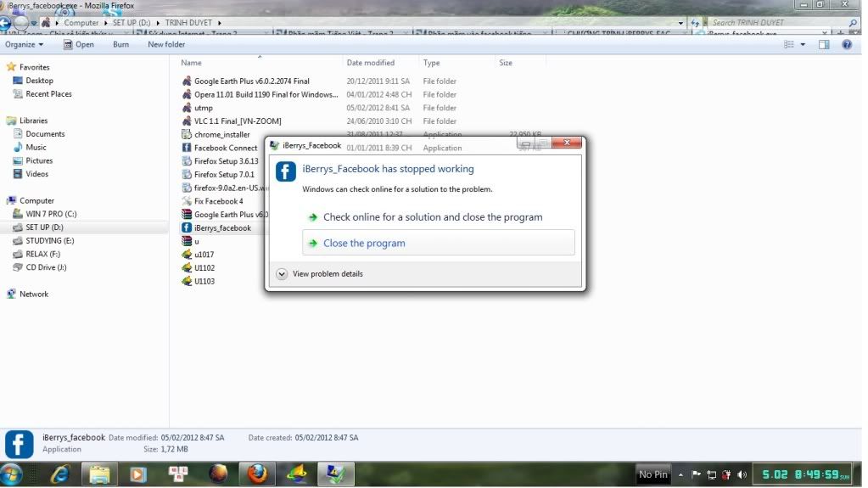
Task: Click New folder in the toolbar
Action: (166, 44)
